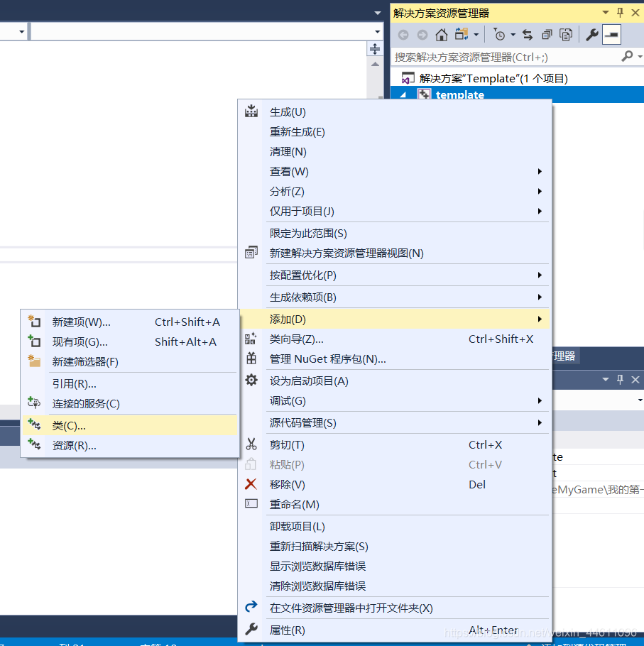
Task: Choose 剪切(T) cut menu item
Action: 394,444
